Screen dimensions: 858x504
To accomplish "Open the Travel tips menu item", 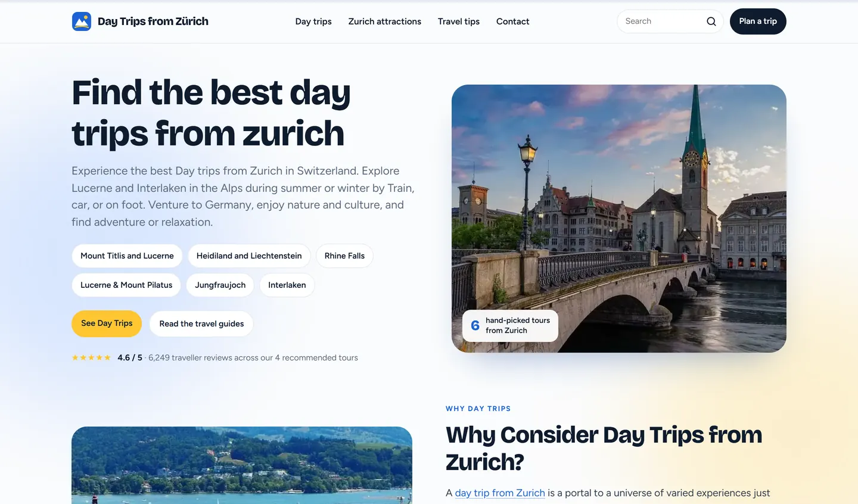I will pos(459,21).
